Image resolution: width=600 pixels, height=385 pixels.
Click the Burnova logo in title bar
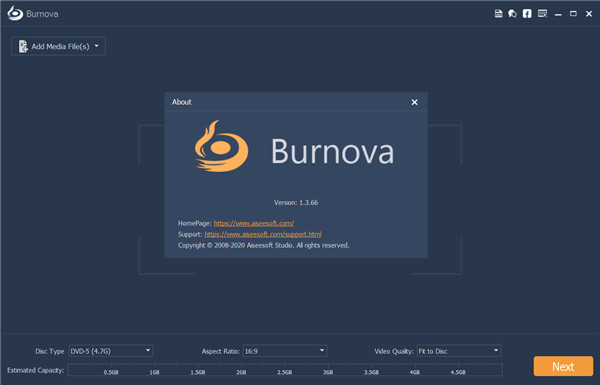[15, 13]
